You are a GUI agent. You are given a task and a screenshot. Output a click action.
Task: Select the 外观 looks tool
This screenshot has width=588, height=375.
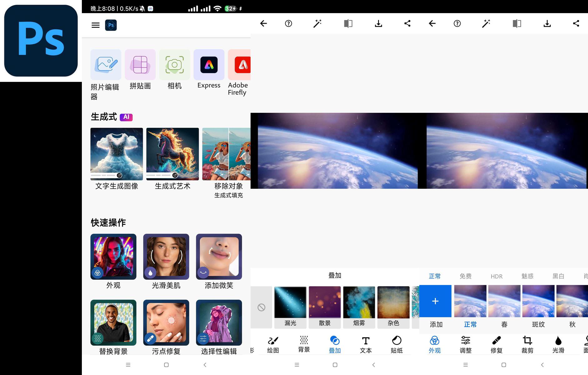coord(435,344)
